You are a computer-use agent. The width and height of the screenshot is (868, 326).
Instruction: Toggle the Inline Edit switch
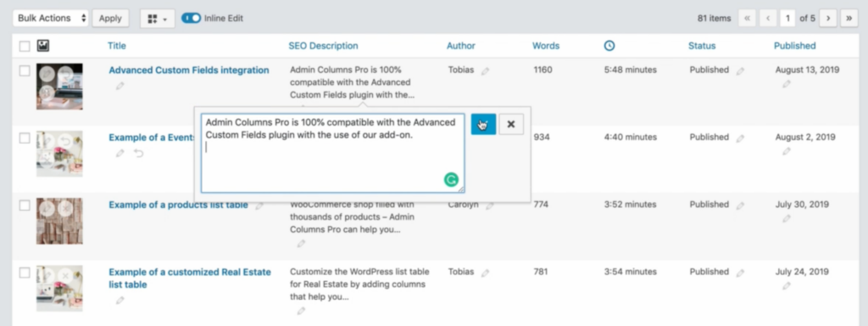191,19
